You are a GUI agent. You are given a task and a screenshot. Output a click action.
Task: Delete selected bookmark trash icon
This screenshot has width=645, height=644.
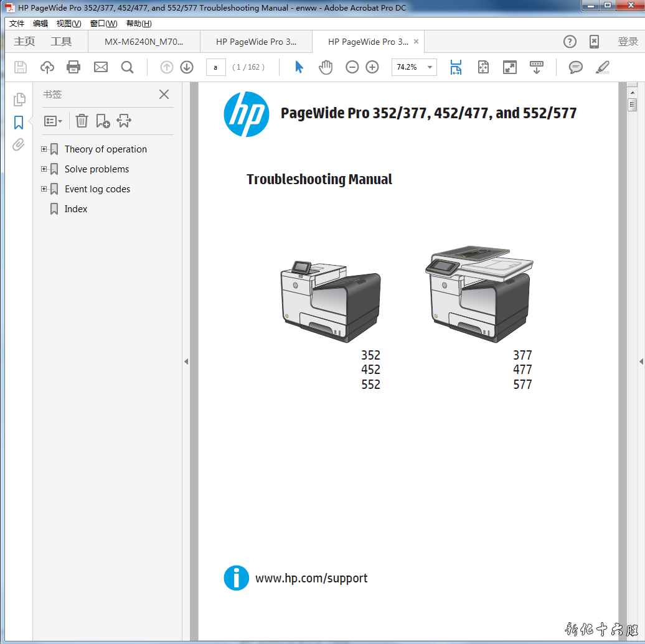pos(82,121)
